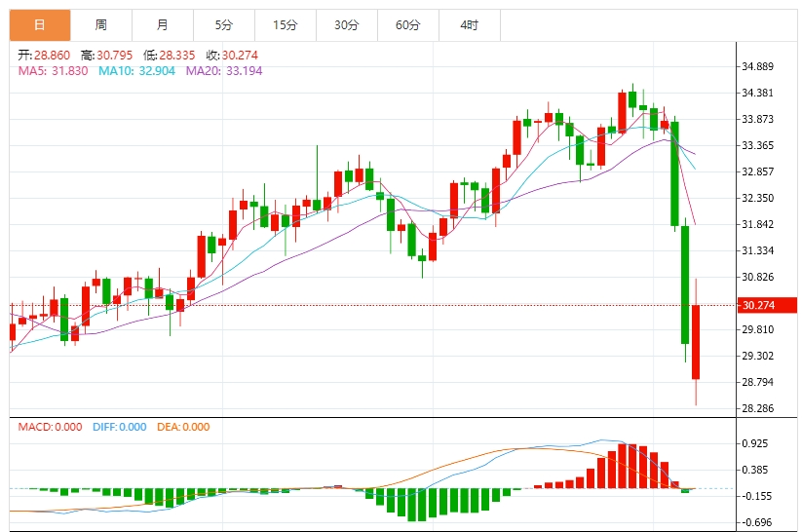Viewport: 802px width, 532px height.
Task: Click the DEA:0.000 indicator label
Action: coord(183,427)
